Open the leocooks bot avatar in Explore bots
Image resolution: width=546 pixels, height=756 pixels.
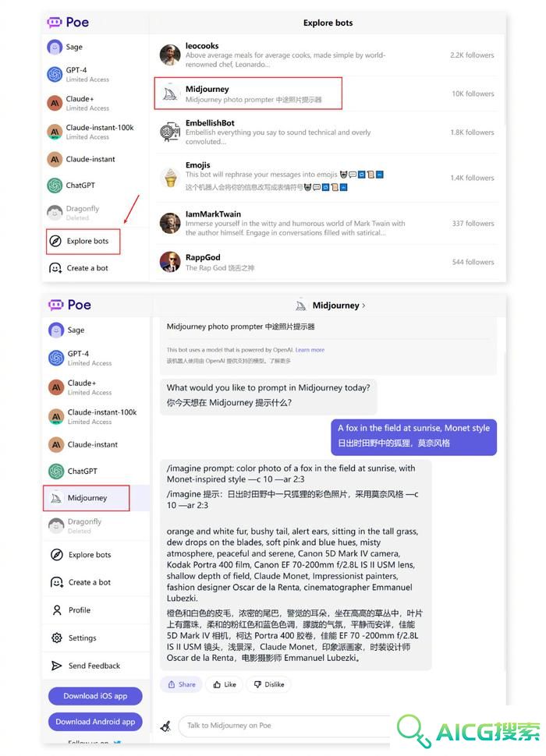[x=170, y=55]
